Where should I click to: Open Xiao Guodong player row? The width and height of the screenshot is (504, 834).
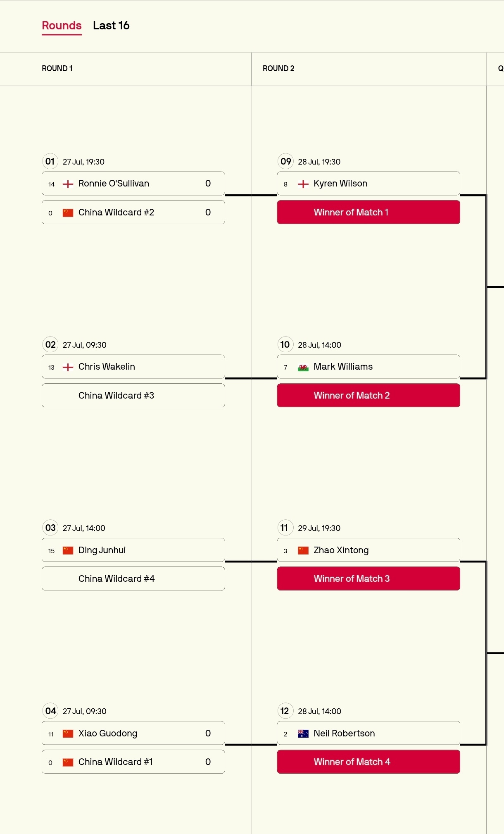(133, 733)
